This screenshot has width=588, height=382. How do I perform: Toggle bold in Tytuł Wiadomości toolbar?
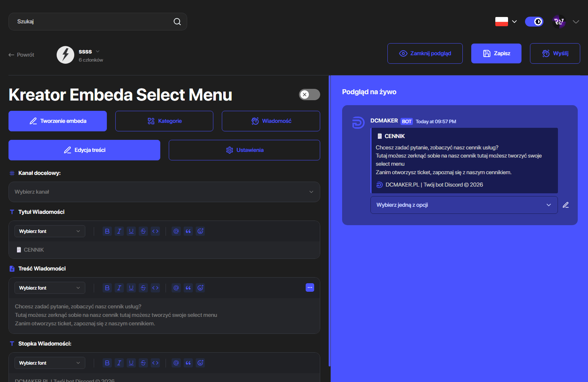pyautogui.click(x=107, y=231)
